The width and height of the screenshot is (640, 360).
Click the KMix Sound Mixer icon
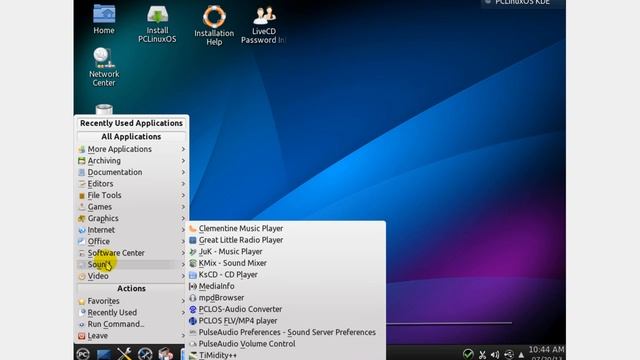click(193, 263)
